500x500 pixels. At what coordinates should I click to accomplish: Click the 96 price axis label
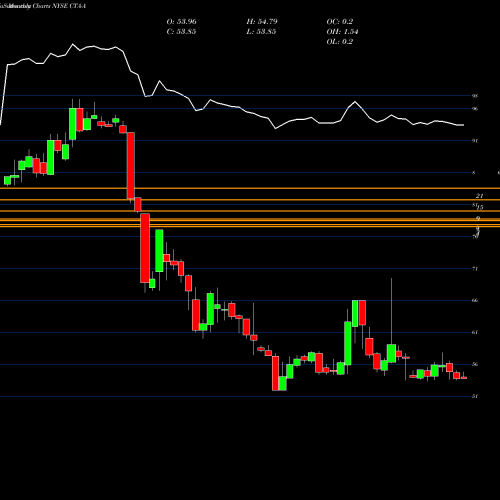click(475, 109)
